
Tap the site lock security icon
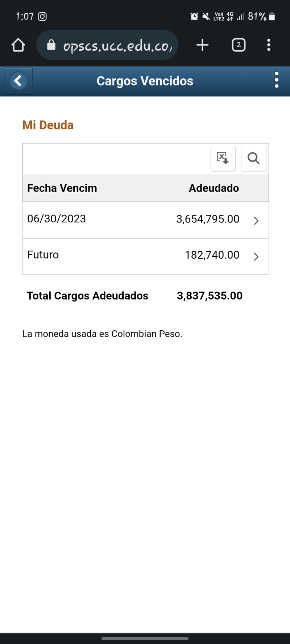[x=51, y=45]
